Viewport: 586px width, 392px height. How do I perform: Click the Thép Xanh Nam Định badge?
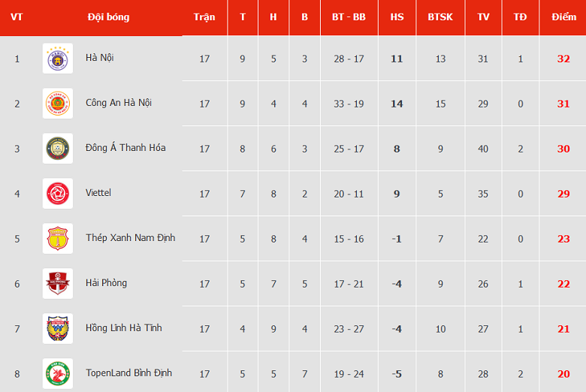click(x=58, y=239)
